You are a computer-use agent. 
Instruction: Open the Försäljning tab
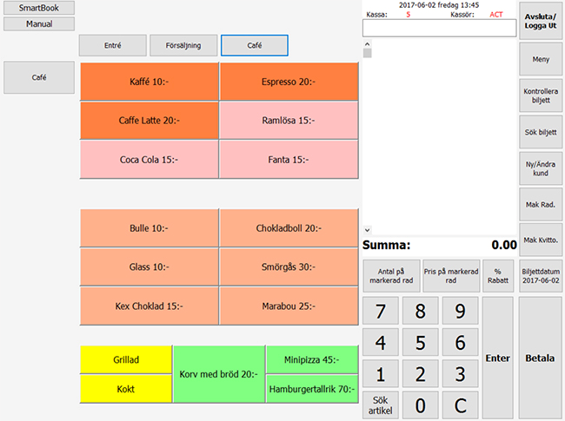click(183, 45)
